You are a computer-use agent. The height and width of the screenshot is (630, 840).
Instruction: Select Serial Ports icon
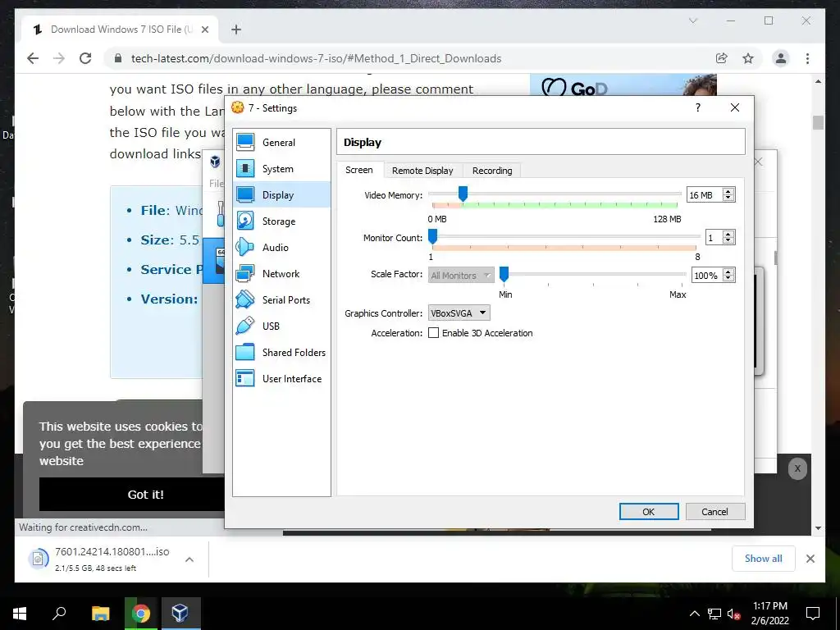pos(245,299)
